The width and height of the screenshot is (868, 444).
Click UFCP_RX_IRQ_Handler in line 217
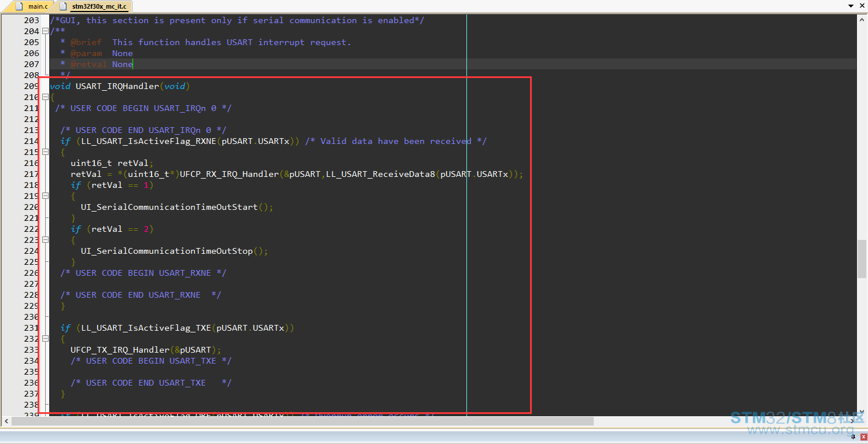tap(229, 174)
